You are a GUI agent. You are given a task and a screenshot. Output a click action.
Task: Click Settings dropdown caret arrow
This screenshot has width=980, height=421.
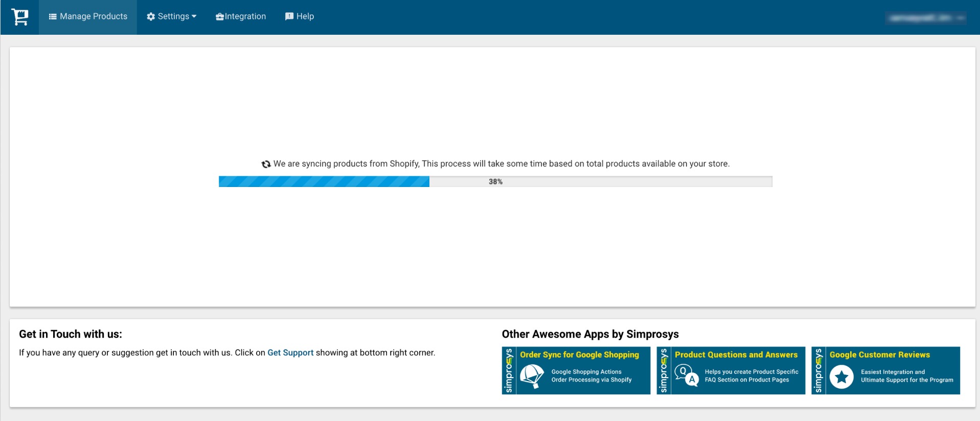194,17
